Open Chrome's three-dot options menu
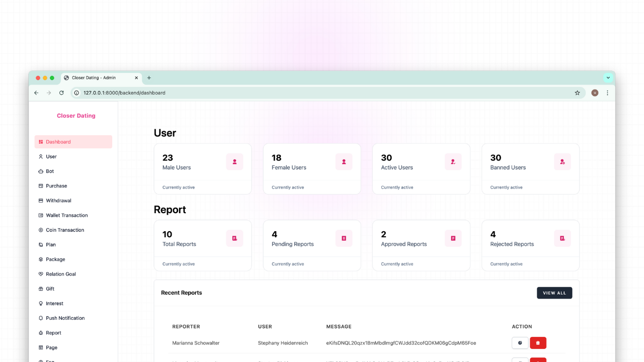This screenshot has height=362, width=644. 607,93
